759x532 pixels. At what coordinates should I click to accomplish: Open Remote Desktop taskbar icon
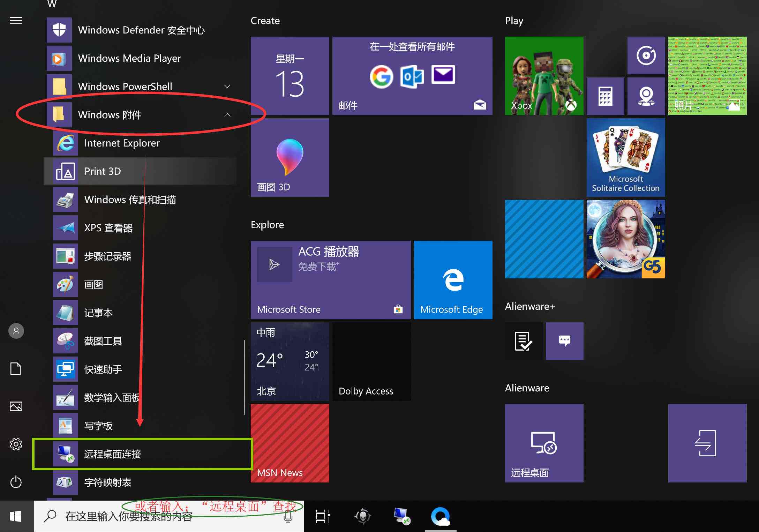pos(401,516)
